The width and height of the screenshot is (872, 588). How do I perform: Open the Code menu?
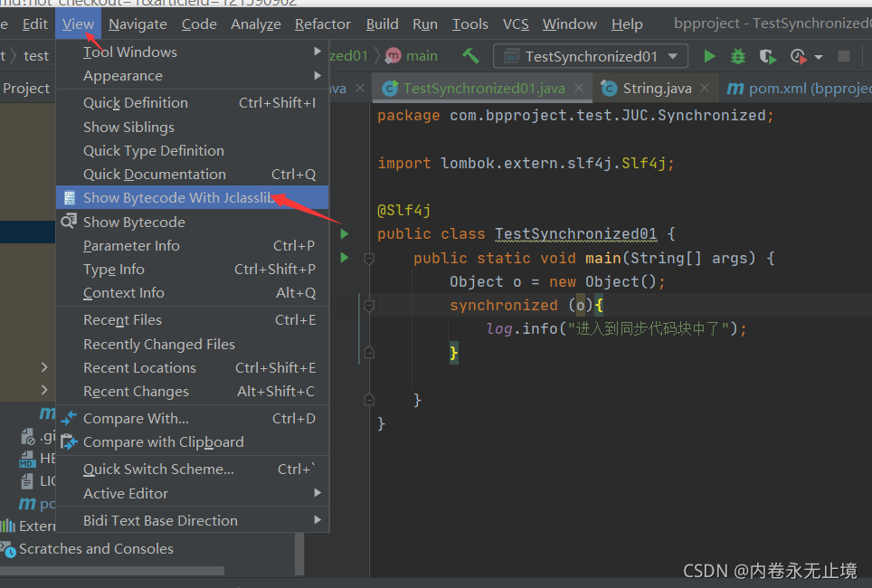(x=199, y=24)
